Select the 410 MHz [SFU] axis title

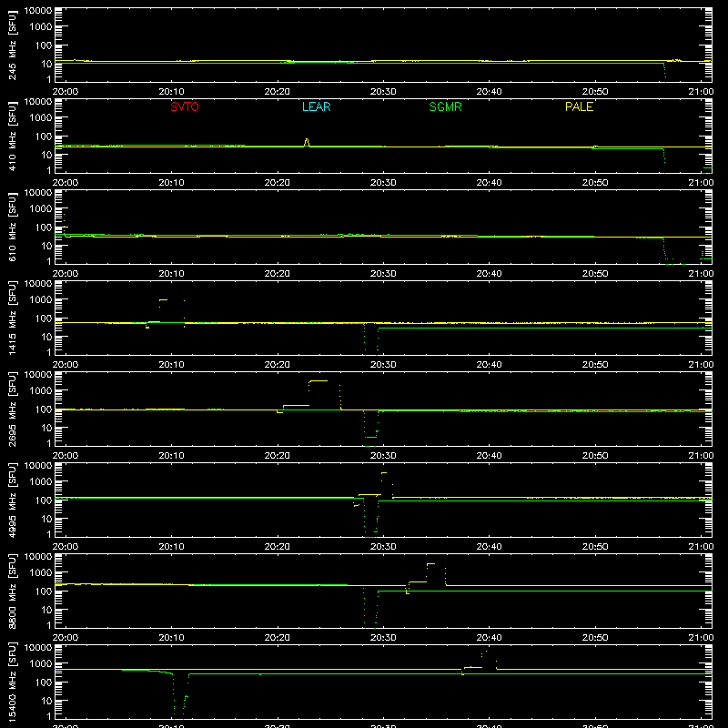13,136
